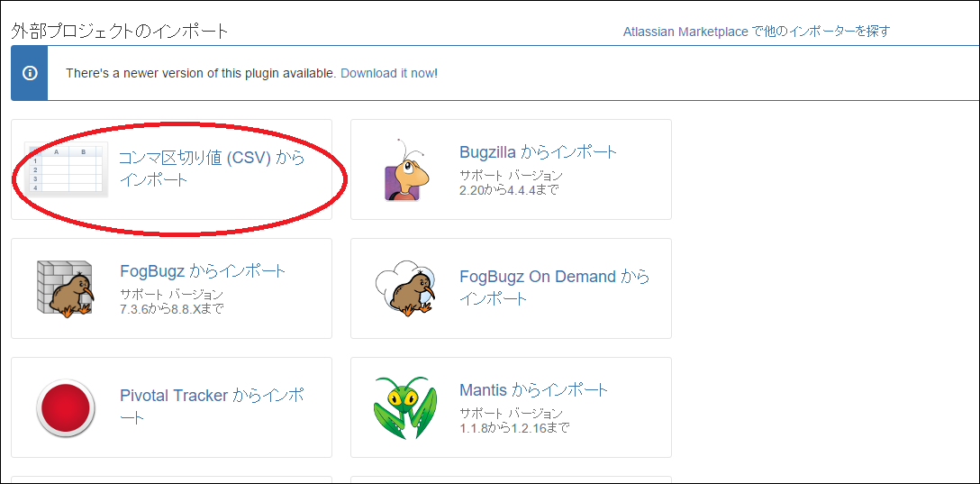Image resolution: width=980 pixels, height=484 pixels.
Task: Click the info icon in the plugin notice
Action: [x=30, y=73]
